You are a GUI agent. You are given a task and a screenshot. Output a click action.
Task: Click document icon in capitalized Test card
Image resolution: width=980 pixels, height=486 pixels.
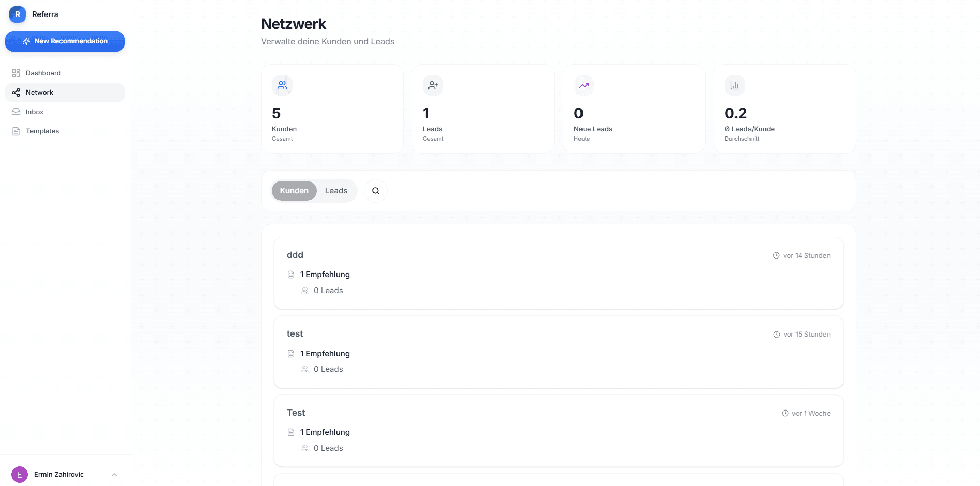[x=291, y=432]
